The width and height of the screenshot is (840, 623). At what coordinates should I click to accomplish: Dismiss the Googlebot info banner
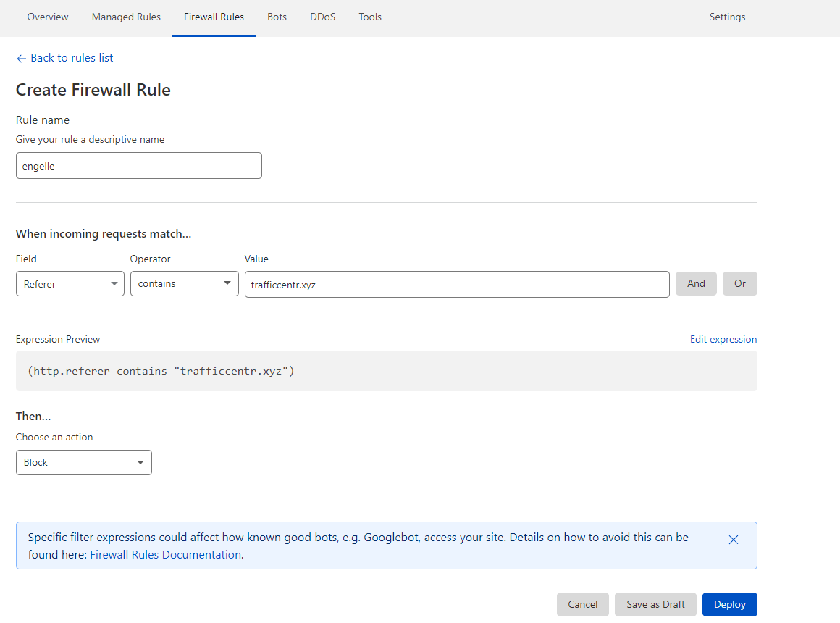coord(734,540)
